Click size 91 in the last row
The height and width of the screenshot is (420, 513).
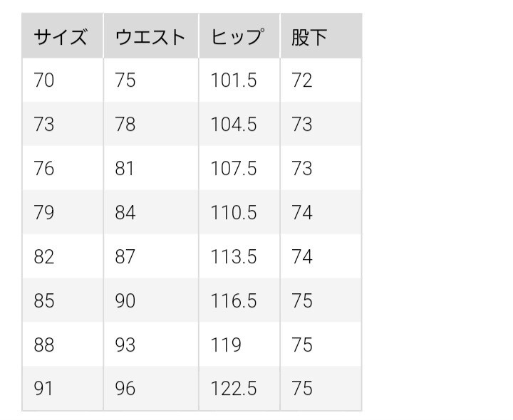[43, 389]
